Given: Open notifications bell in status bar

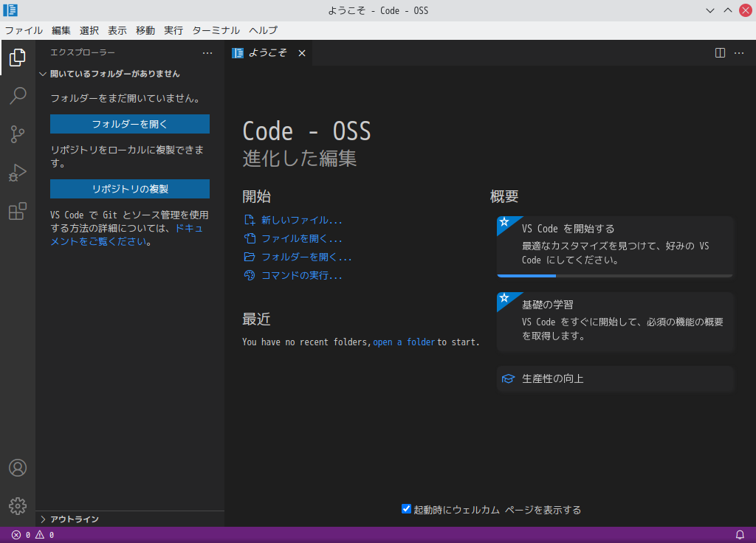Looking at the screenshot, I should coord(740,535).
